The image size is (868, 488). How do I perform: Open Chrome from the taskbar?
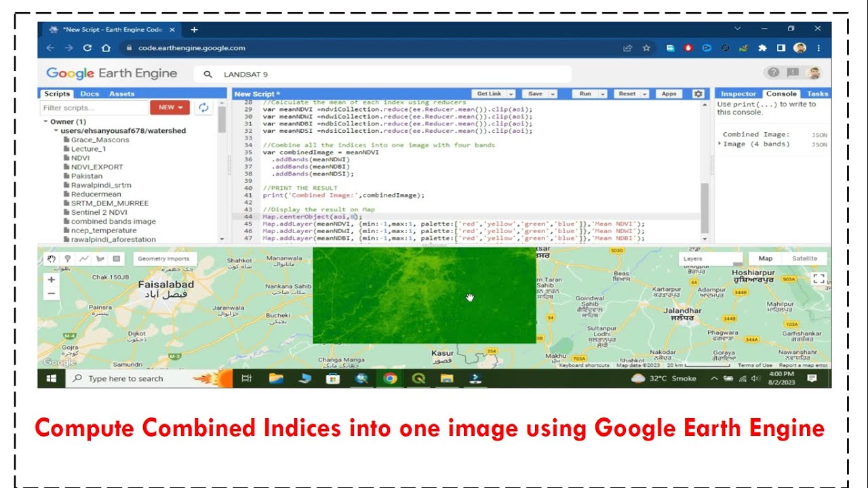point(390,378)
